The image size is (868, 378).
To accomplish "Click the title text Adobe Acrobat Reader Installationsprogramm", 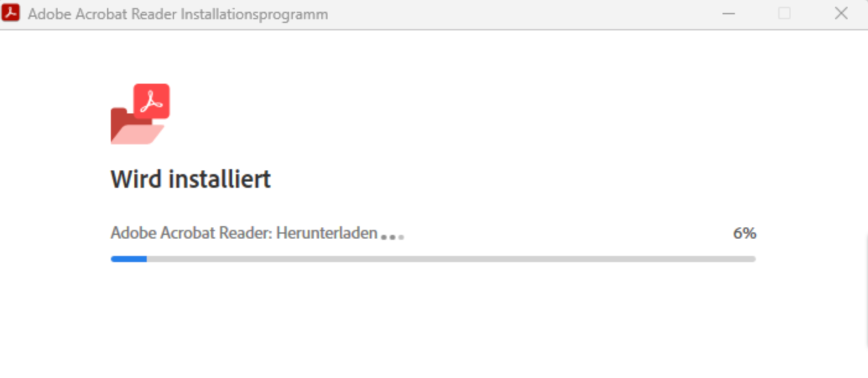I will coord(178,14).
